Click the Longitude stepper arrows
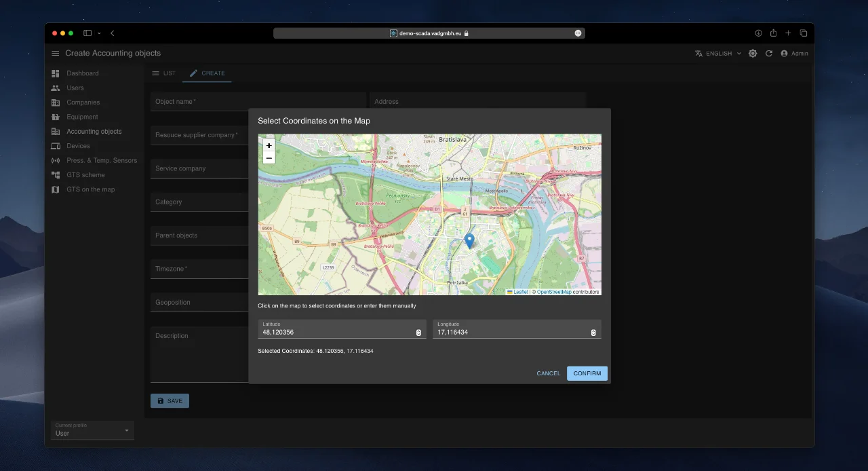Screen dimensions: 868x471 593,333
